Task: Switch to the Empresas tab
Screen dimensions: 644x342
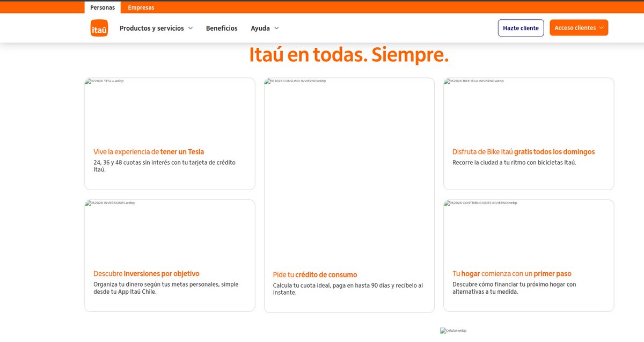Action: (141, 8)
